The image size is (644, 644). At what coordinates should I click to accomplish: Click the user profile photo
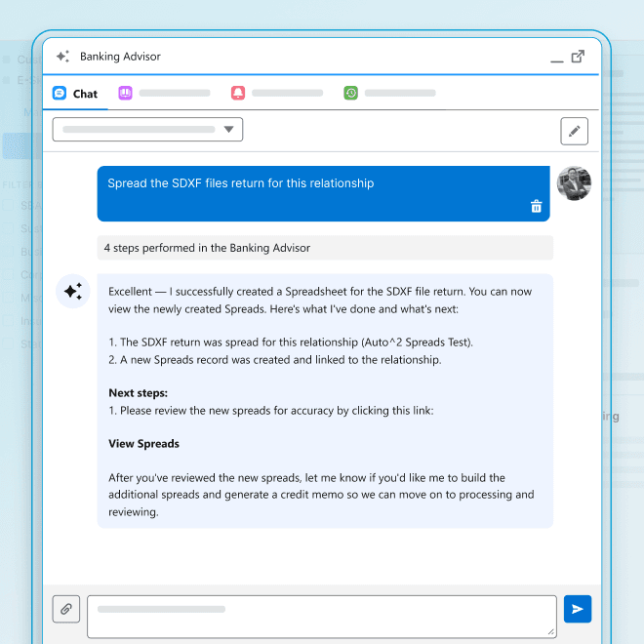(x=574, y=183)
